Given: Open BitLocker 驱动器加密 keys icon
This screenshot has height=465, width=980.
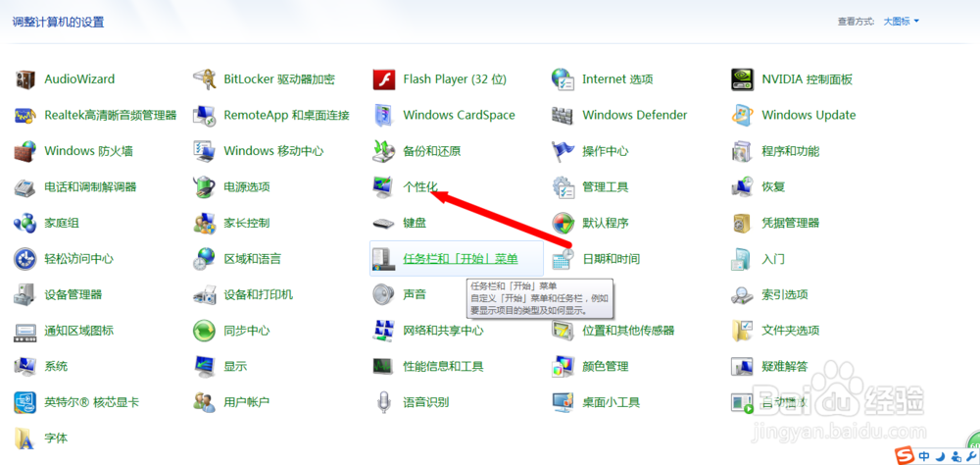Looking at the screenshot, I should [205, 79].
